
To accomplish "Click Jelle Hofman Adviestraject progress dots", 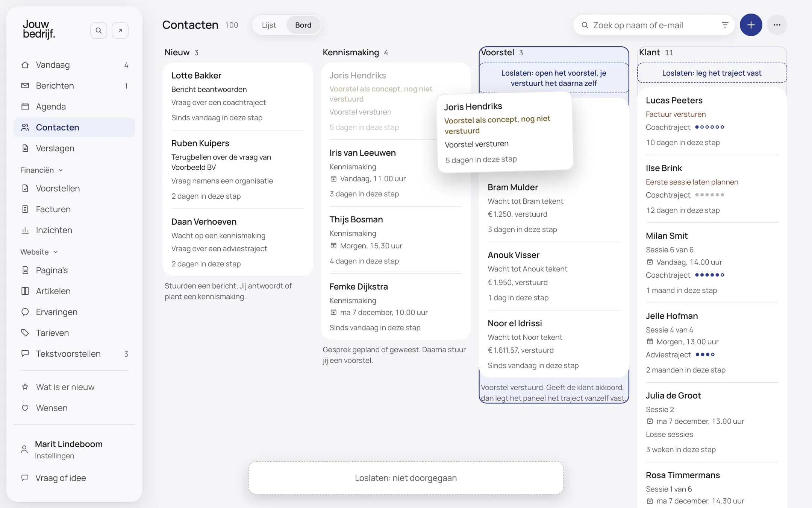I will (705, 354).
